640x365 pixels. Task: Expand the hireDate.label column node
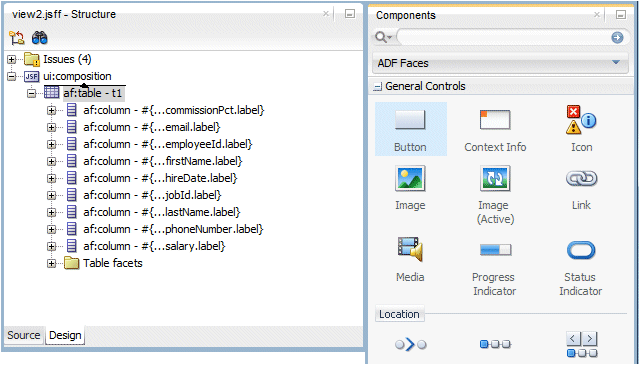point(51,178)
